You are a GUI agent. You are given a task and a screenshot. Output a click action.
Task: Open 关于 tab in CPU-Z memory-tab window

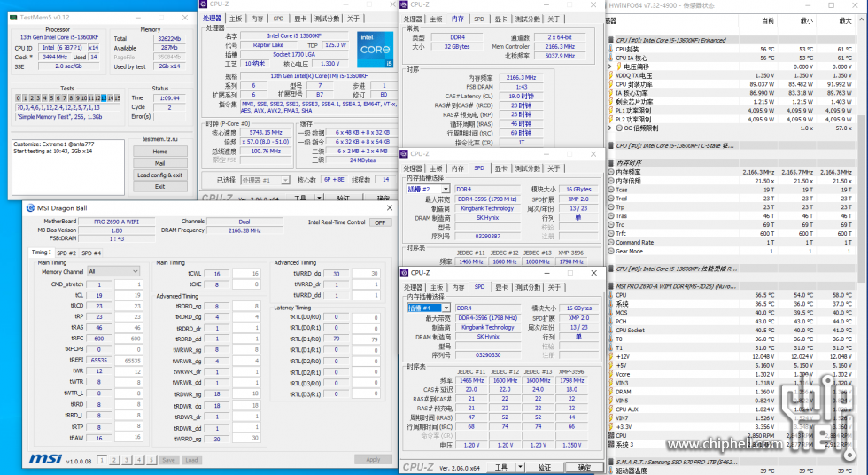click(x=554, y=19)
